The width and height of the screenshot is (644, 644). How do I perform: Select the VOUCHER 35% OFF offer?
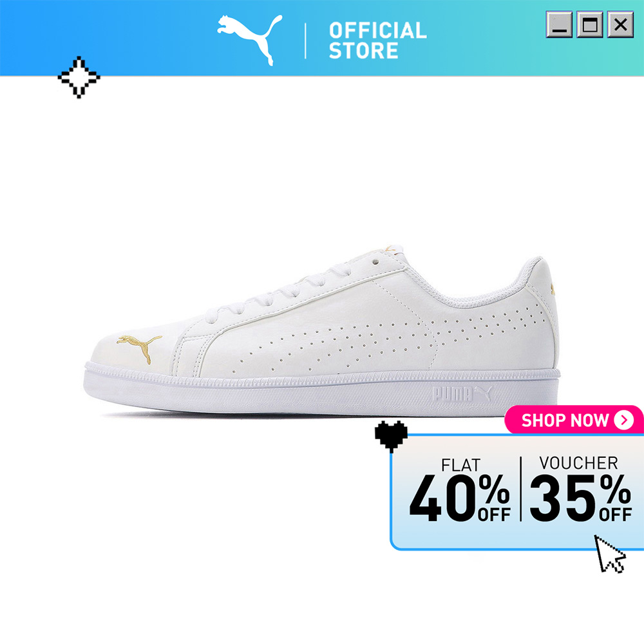coord(580,489)
